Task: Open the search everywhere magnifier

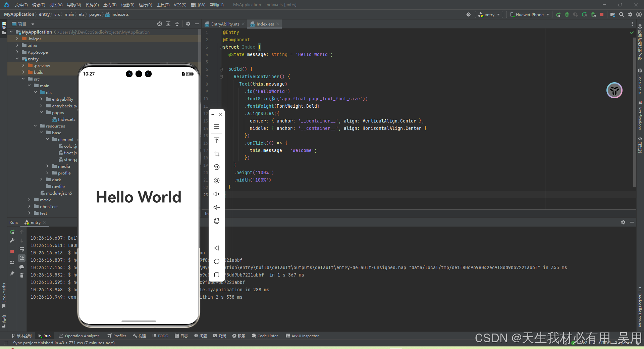Action: (x=622, y=14)
